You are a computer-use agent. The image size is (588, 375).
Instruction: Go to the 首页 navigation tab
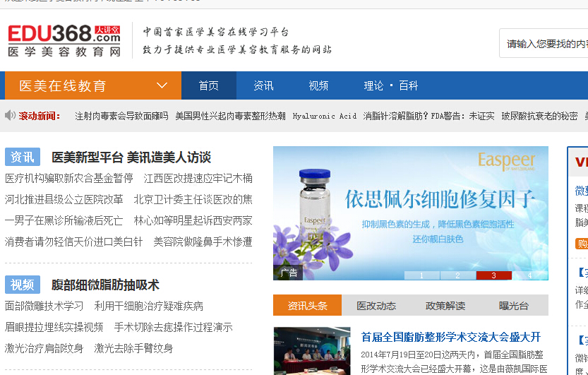pos(208,85)
